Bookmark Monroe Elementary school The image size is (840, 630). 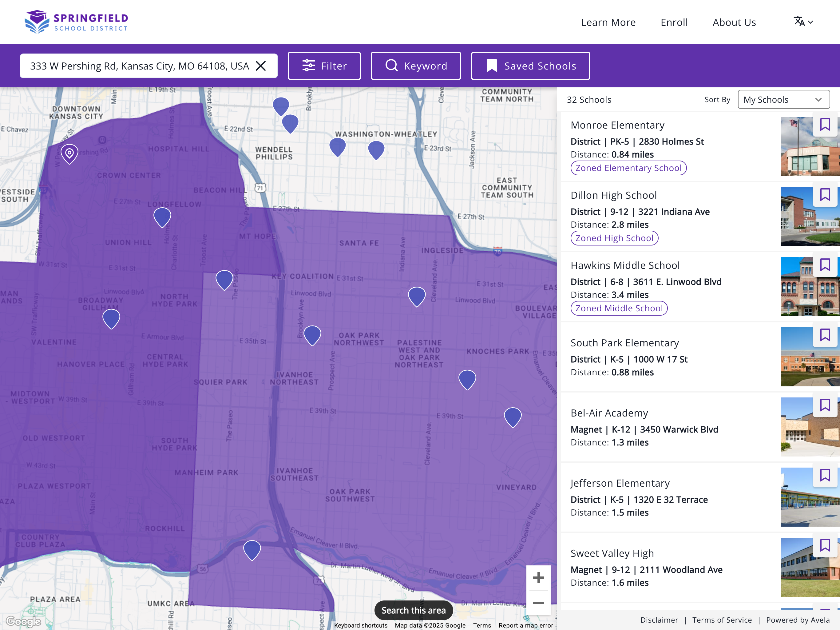825,124
